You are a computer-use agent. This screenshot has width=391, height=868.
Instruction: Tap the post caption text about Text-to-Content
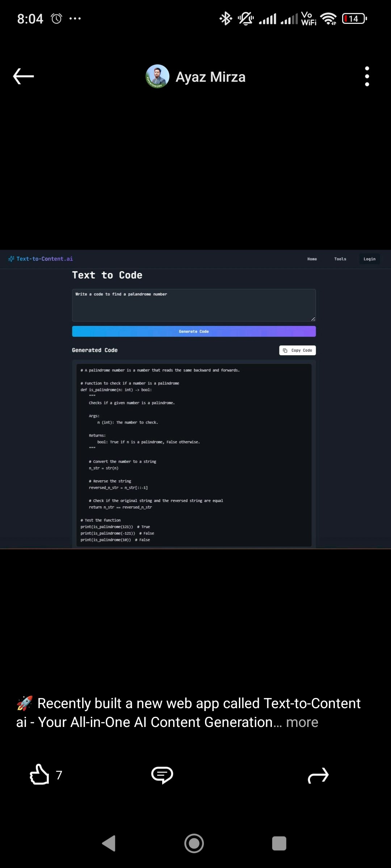tap(188, 713)
